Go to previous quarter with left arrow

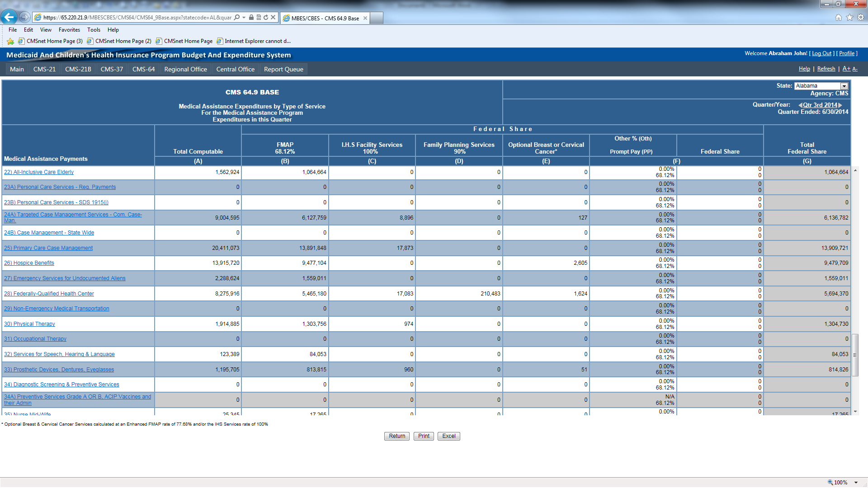(x=800, y=105)
